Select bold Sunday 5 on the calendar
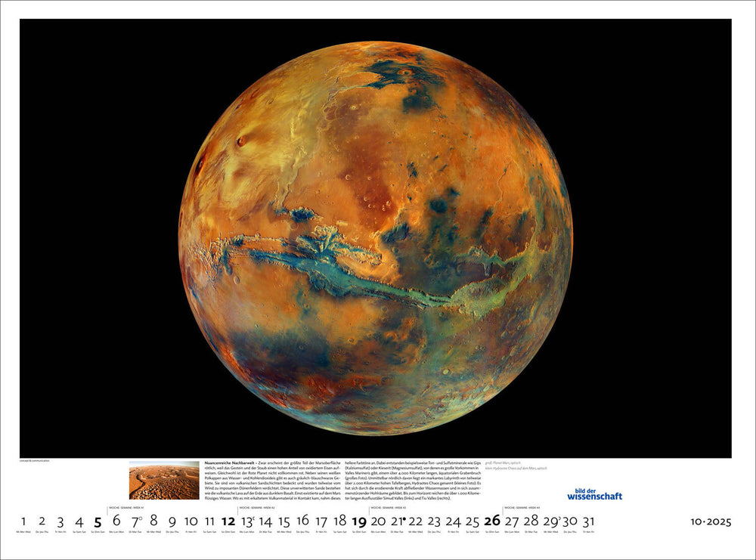The image size is (756, 560). point(98,521)
